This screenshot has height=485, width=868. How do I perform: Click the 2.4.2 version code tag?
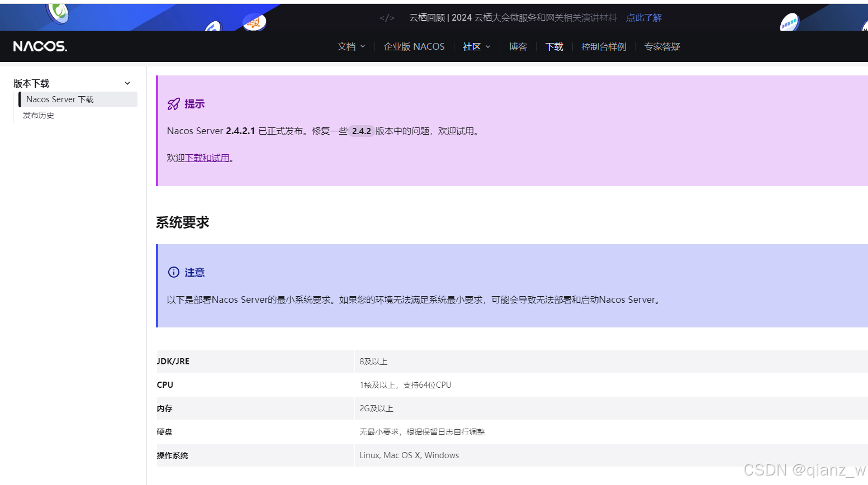(362, 131)
